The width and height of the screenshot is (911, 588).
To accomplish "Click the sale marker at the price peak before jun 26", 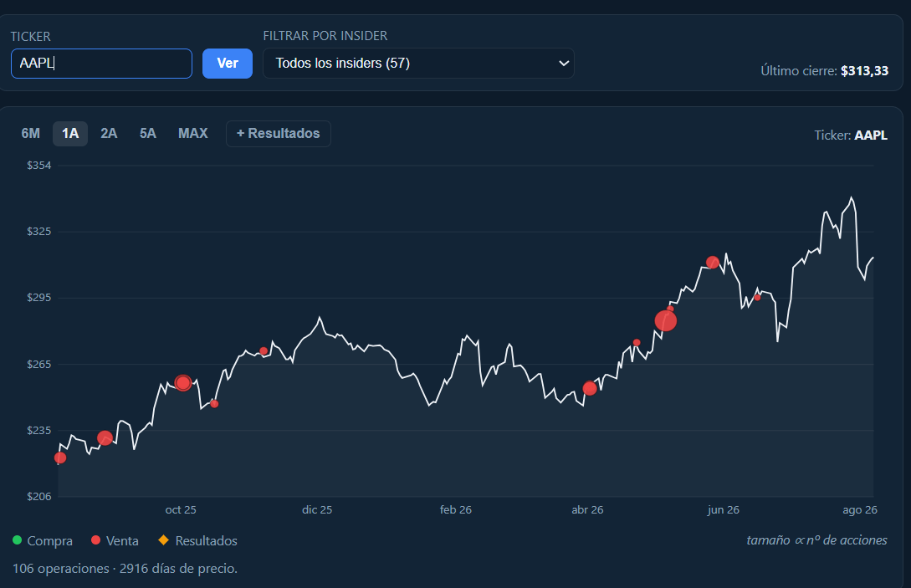I will coord(712,263).
